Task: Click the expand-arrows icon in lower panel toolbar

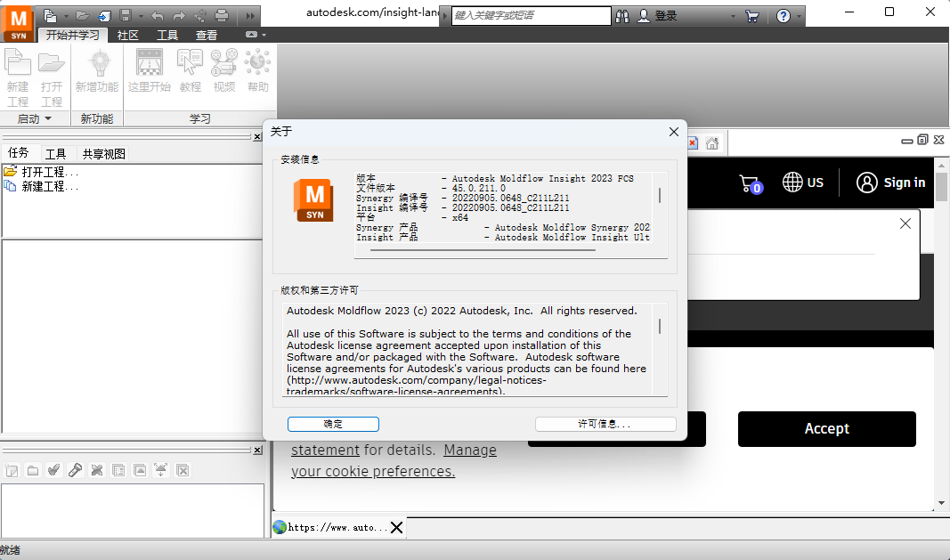Action: [x=160, y=470]
